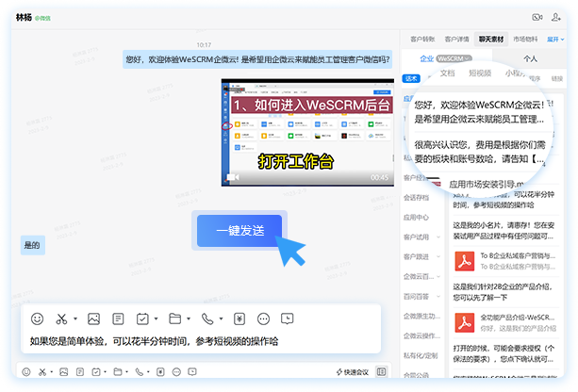Click phone call icon in enlarged toolbar
Viewport: 578px width, 392px height.
(x=207, y=318)
